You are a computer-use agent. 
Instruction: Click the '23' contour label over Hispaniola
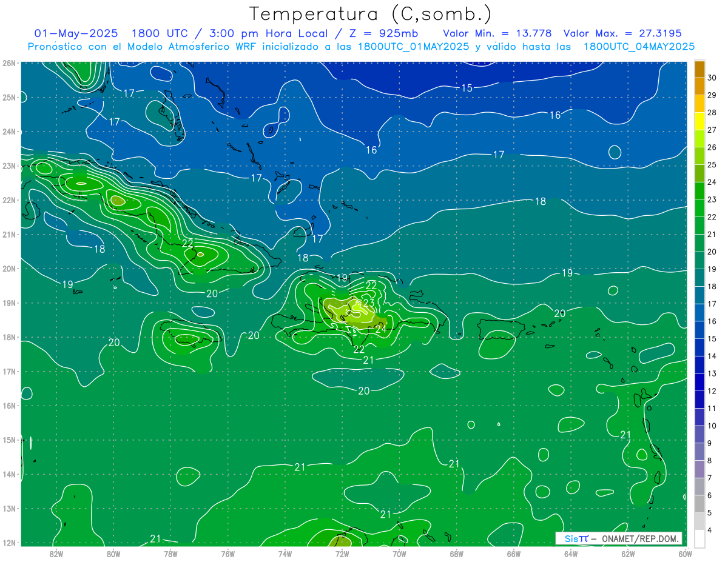tap(368, 303)
